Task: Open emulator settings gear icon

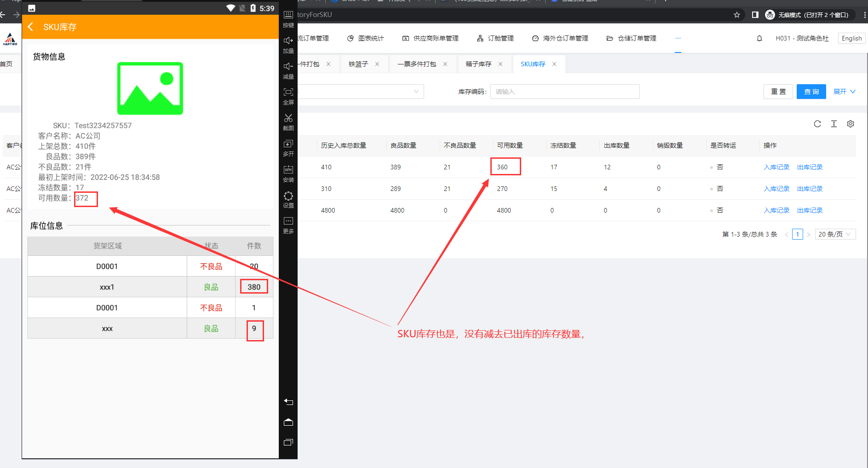Action: click(288, 196)
